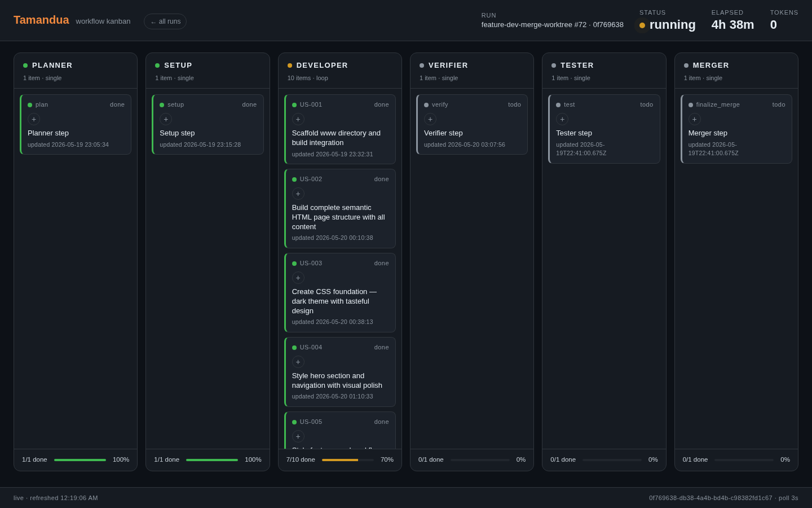Click the green dot on US-001 card
This screenshot has width=812, height=508.
tap(294, 105)
